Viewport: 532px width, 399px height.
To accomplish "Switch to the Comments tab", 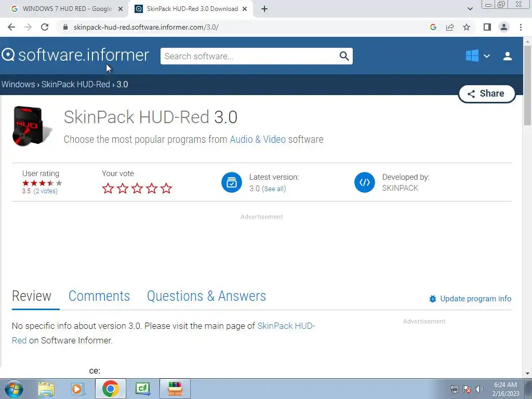I will (x=99, y=296).
